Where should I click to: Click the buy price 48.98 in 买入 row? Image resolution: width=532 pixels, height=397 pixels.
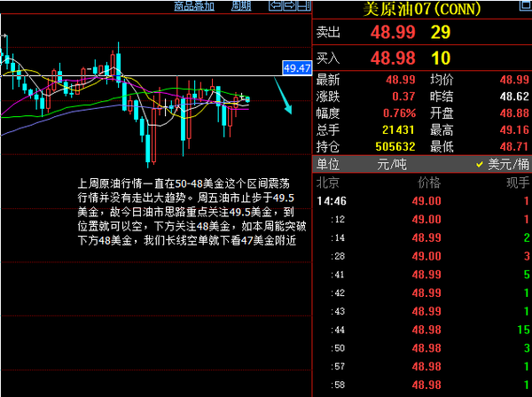point(393,58)
